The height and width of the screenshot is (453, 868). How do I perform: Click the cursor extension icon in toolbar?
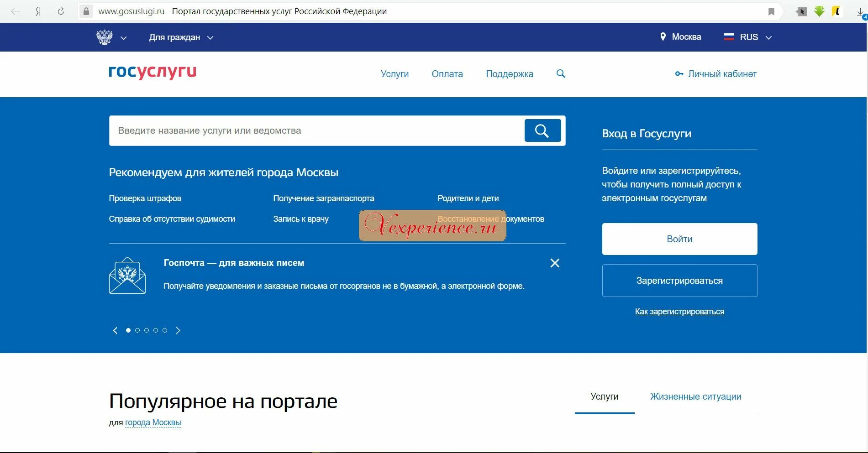point(801,11)
